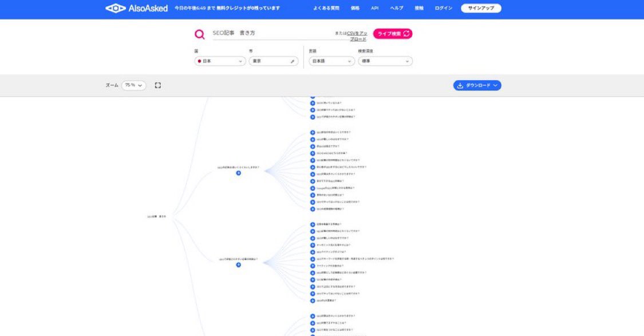Image resolution: width=644 pixels, height=336 pixels.
Task: Click the plus icon beside 'SEOとMEOはどちらが大事？'
Action: click(x=313, y=153)
